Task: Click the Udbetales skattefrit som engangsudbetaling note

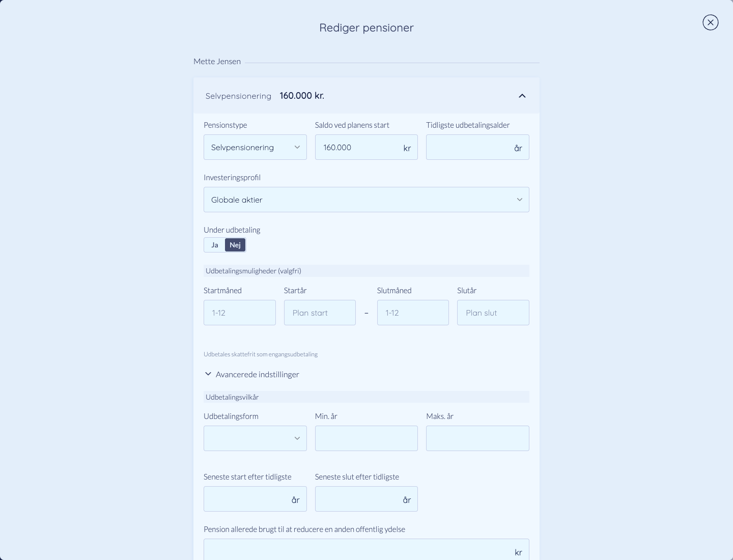Action: tap(261, 354)
